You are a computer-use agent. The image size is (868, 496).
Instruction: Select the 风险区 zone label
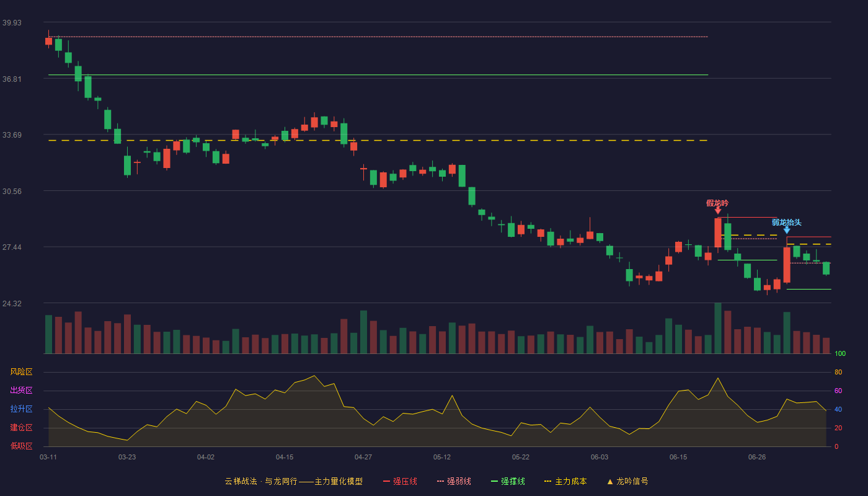click(x=21, y=372)
